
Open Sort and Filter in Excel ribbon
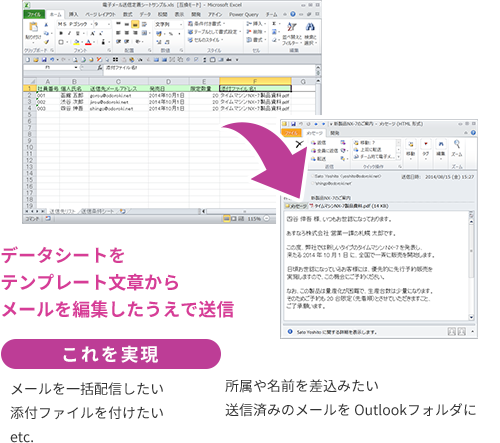(x=292, y=33)
